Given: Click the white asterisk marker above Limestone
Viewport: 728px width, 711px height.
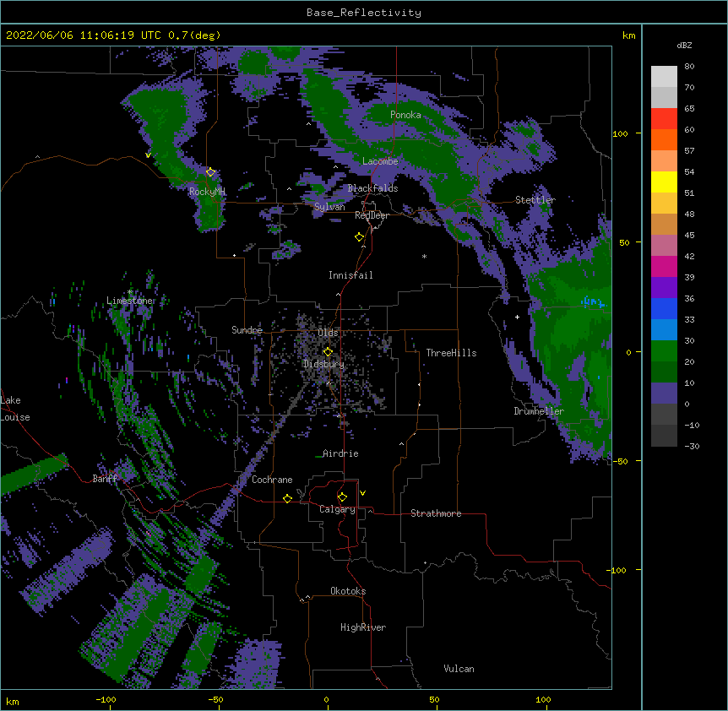Looking at the screenshot, I should (130, 292).
